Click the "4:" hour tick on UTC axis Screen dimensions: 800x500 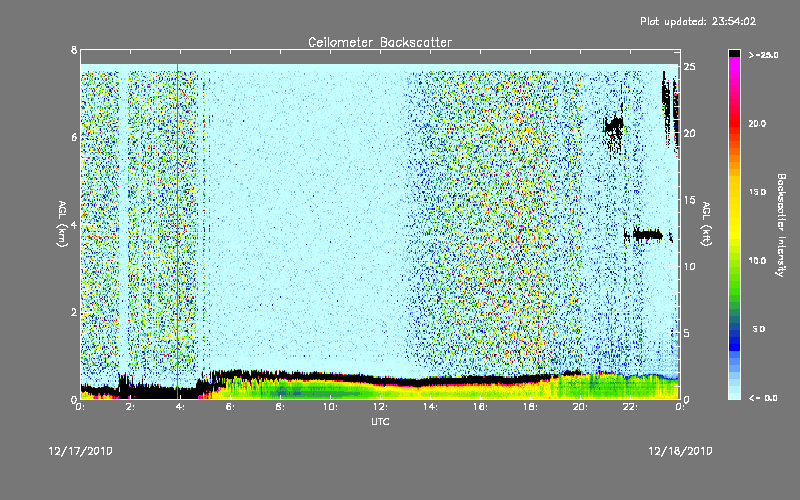181,407
